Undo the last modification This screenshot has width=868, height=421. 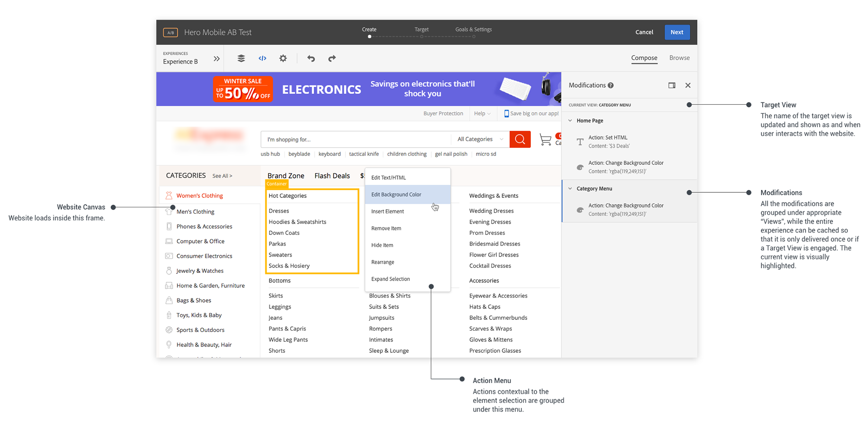point(311,58)
